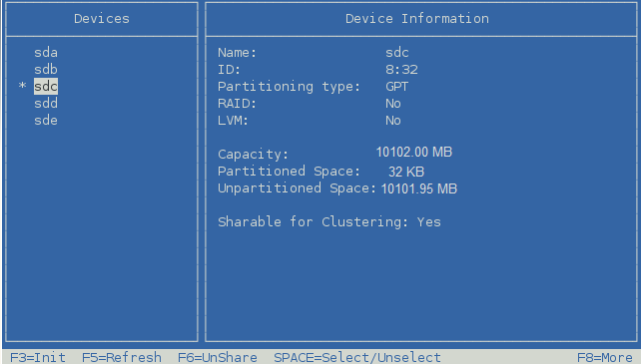Select the sdd device

click(x=46, y=104)
